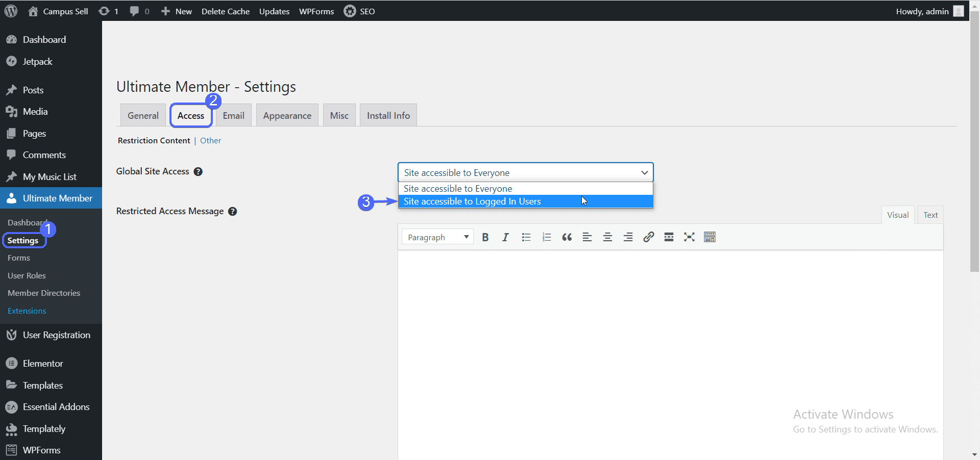Open Comments menu in sidebar

51,155
